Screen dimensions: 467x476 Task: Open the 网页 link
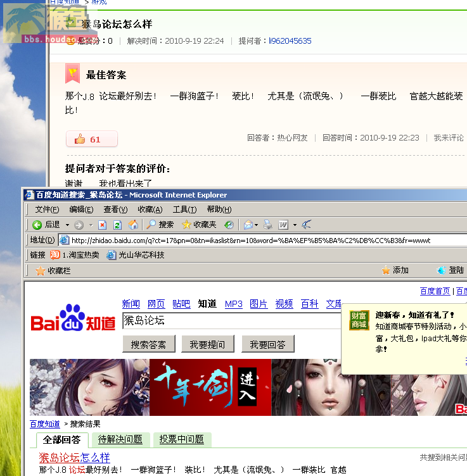156,304
